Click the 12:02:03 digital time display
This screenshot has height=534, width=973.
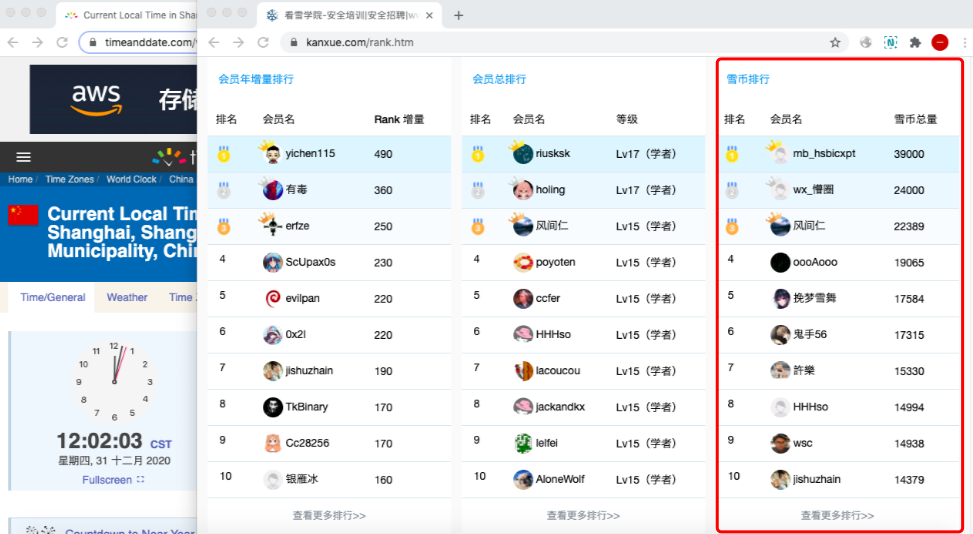[x=99, y=441]
